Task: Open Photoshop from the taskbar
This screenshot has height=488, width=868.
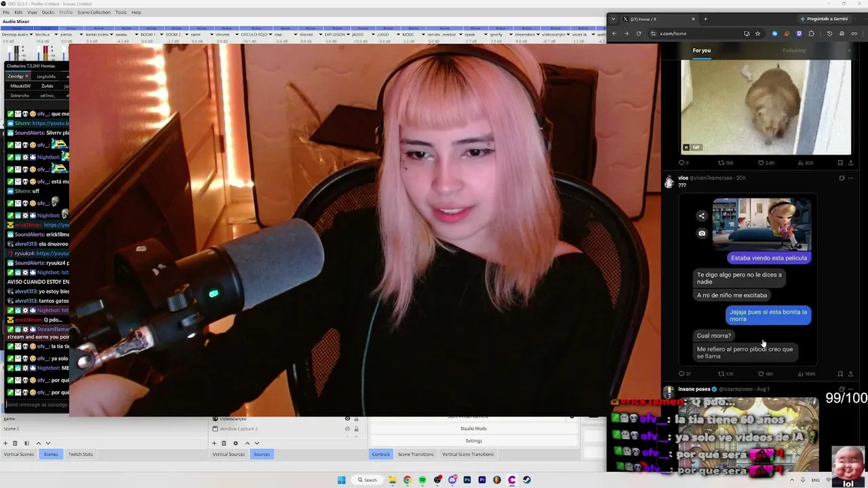Action: coord(467,480)
